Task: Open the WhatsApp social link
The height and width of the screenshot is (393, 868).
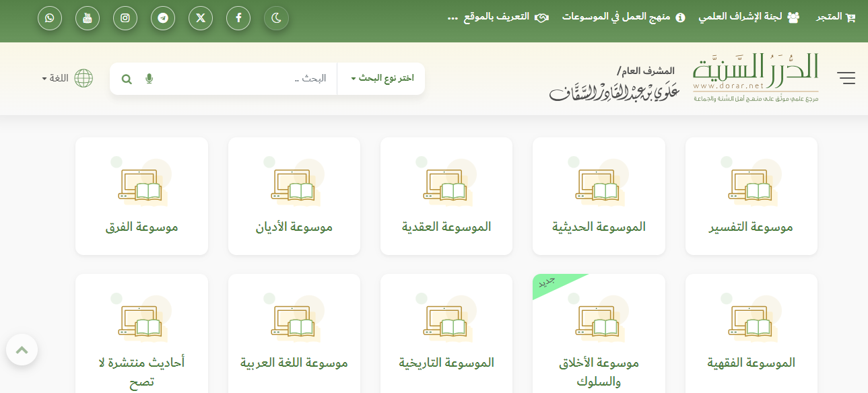Action: point(50,19)
